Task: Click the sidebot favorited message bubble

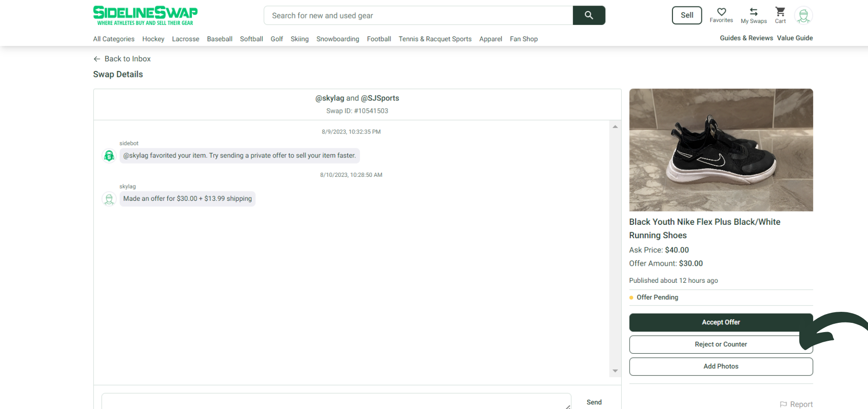Action: click(x=239, y=156)
